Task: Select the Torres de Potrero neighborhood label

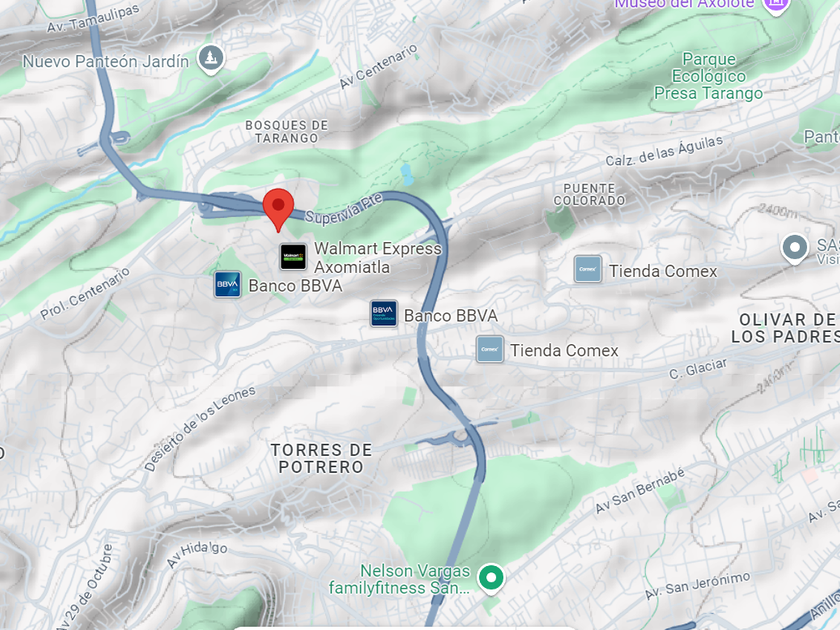Action: [321, 459]
